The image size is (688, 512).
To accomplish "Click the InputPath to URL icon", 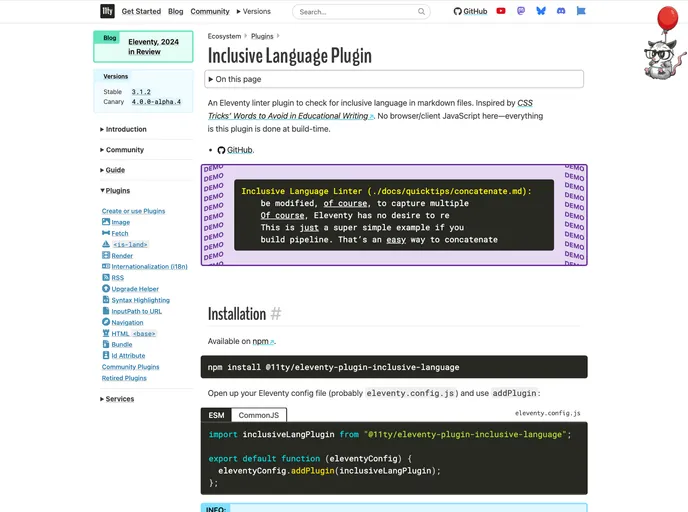I will 106,311.
